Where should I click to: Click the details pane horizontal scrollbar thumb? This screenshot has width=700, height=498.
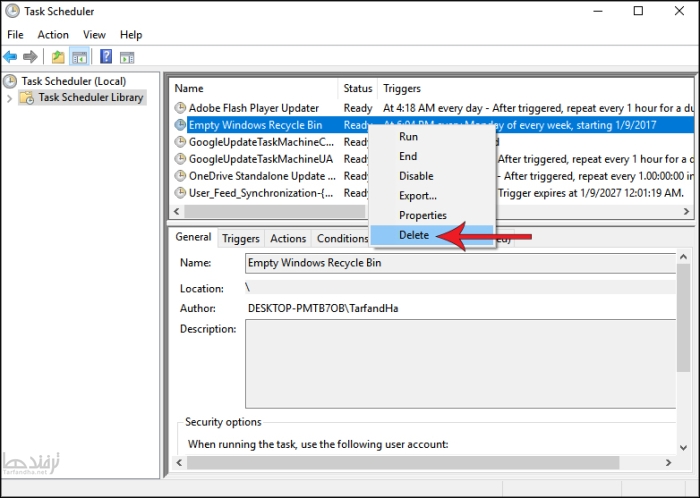(x=403, y=462)
